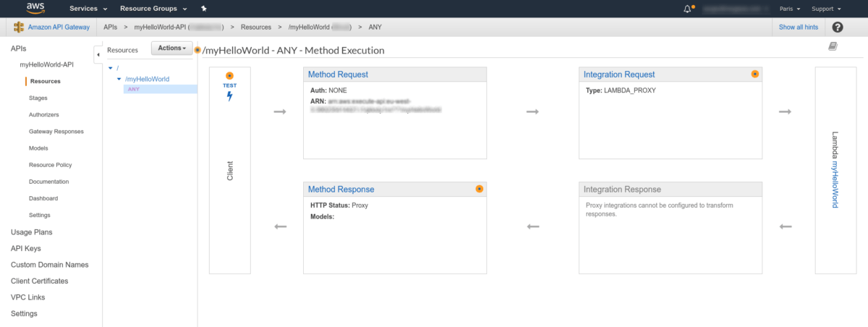868x327 pixels.
Task: Open bottom account Settings in sidebar
Action: (24, 313)
